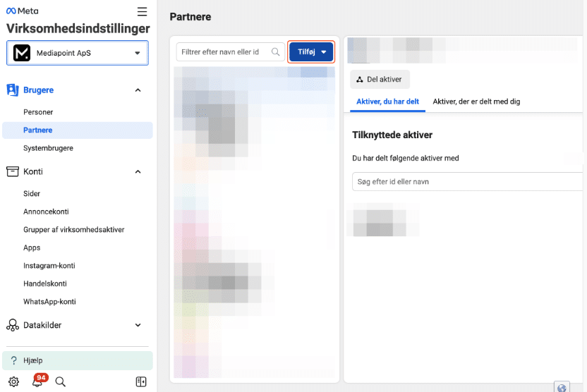This screenshot has width=587, height=392.
Task: Click the globe icon at bottom right
Action: pyautogui.click(x=562, y=388)
